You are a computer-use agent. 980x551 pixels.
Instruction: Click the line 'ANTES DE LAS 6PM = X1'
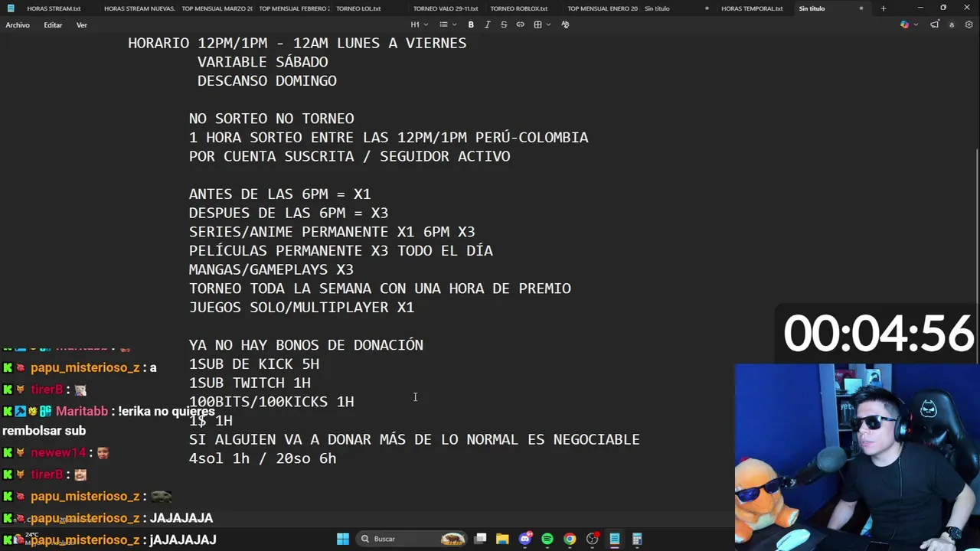(279, 194)
